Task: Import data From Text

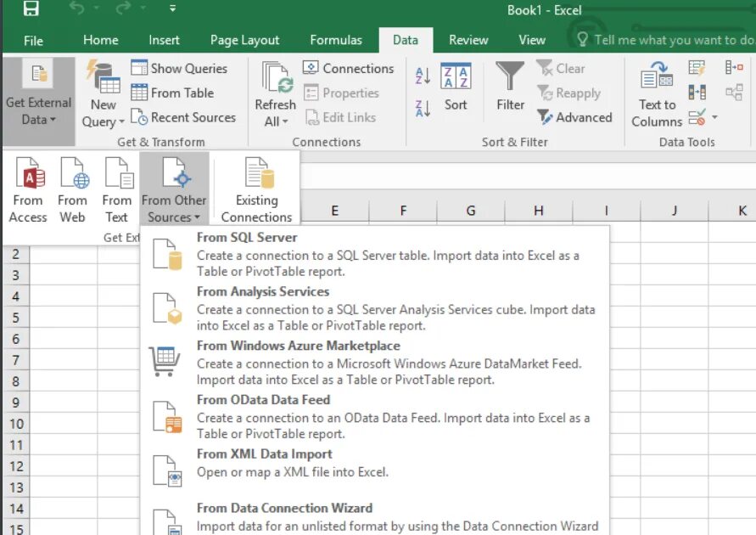Action: coord(117,190)
